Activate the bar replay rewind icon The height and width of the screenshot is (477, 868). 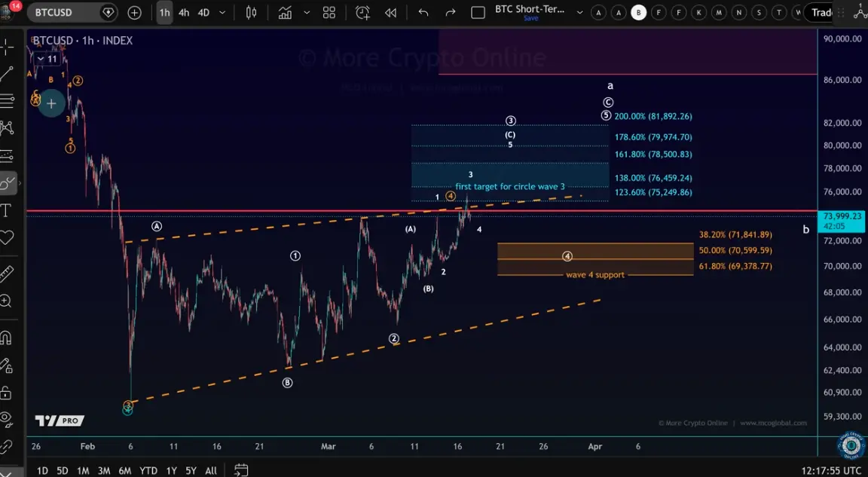(390, 13)
